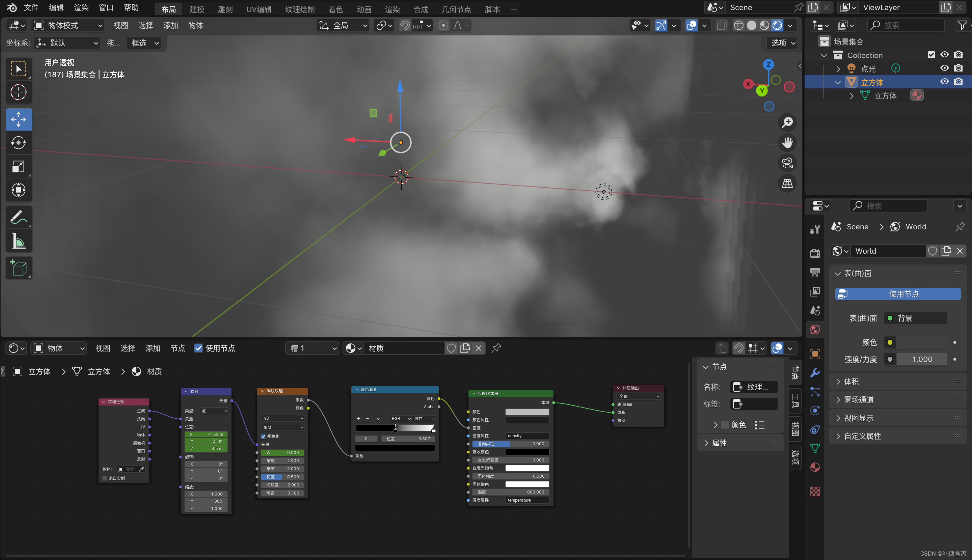Toggle 规格化 checkbox in noise texture node

pyautogui.click(x=264, y=436)
